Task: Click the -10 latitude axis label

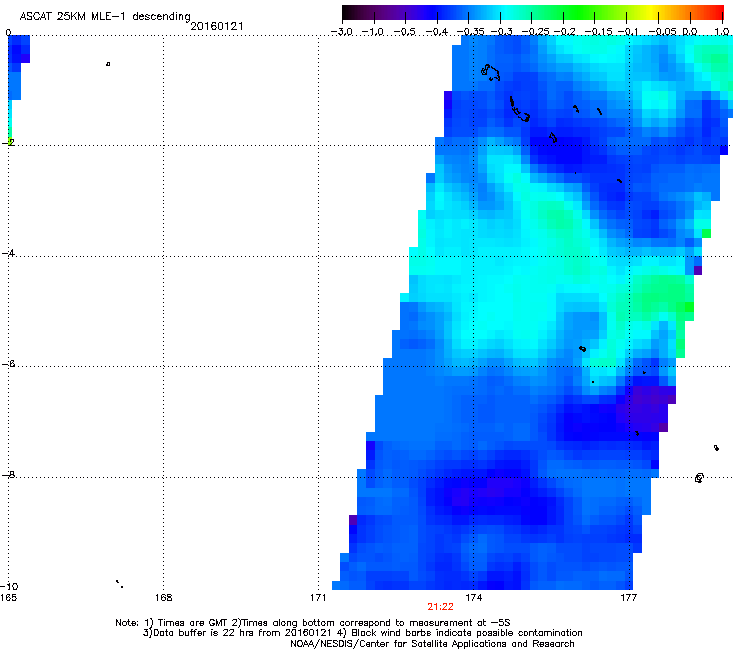Action: tap(9, 586)
